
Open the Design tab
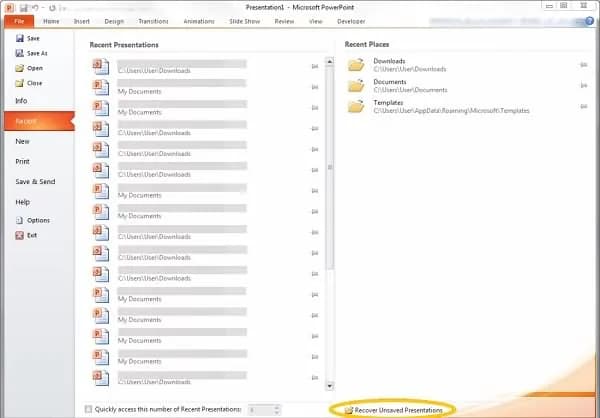coord(114,21)
